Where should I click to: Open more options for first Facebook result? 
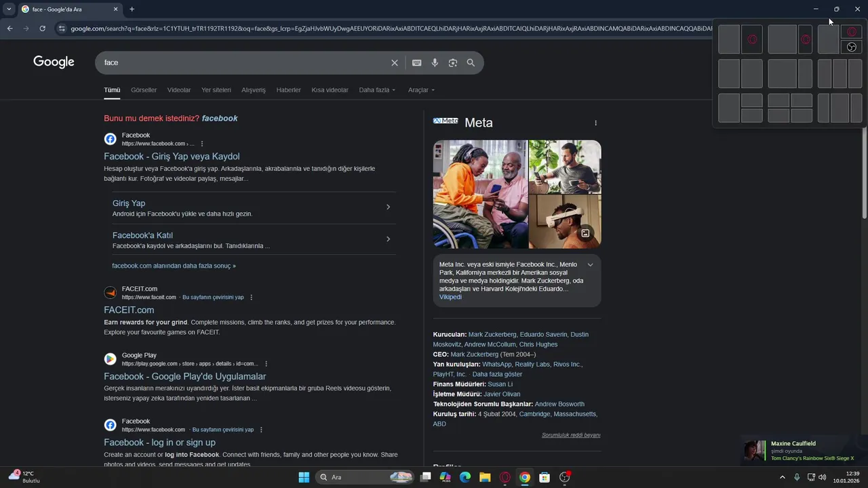pos(202,144)
